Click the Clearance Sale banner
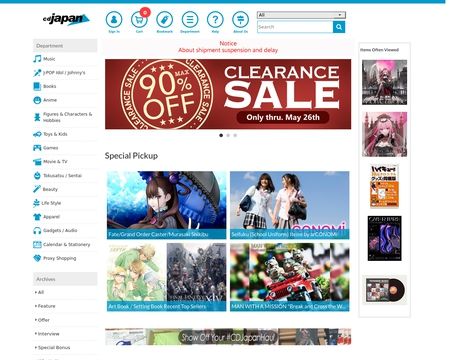The image size is (450, 360). coord(228,94)
